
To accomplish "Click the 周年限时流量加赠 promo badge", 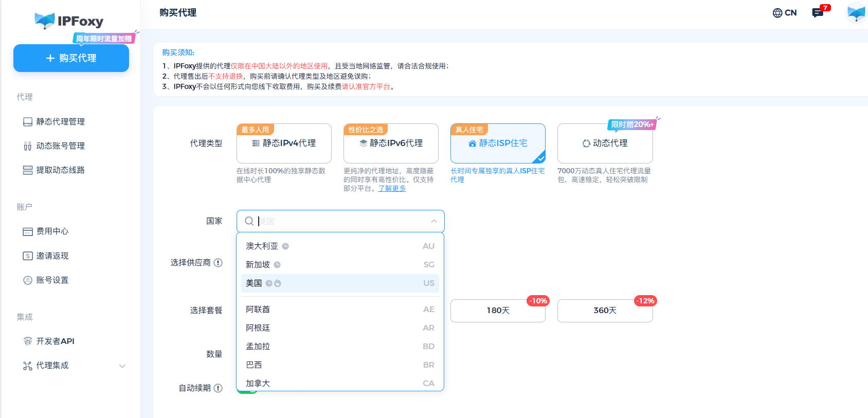I will pyautogui.click(x=104, y=38).
